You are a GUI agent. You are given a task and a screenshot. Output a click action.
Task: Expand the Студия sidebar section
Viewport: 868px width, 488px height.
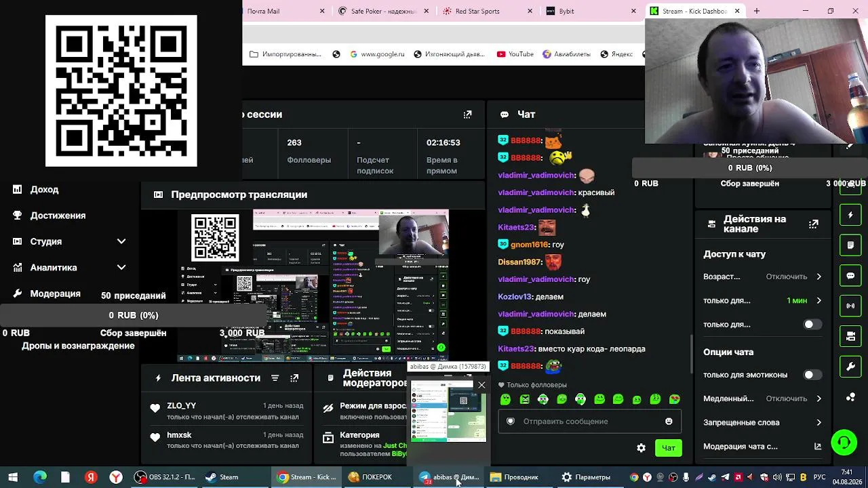click(x=121, y=241)
